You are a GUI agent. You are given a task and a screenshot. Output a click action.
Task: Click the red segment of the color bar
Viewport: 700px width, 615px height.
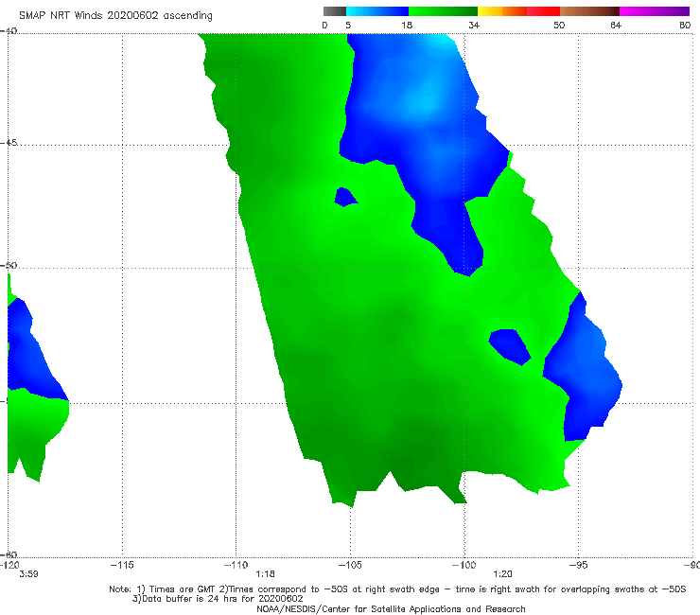tap(543, 11)
